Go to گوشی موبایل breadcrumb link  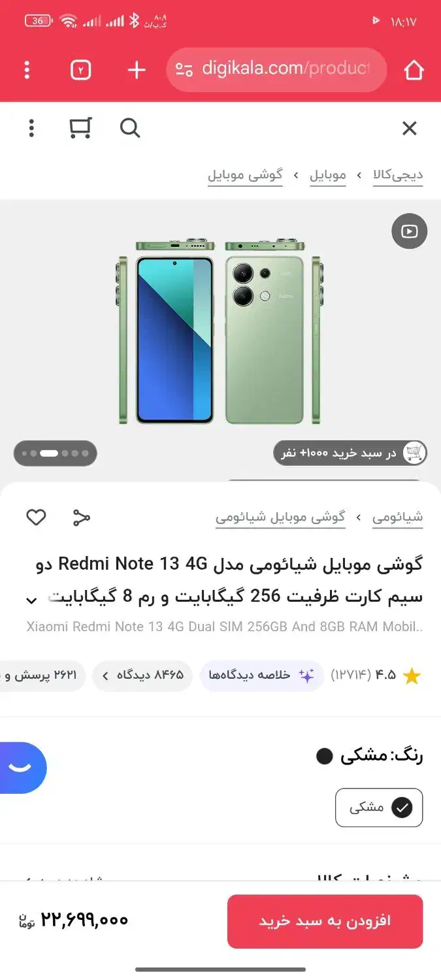(245, 175)
